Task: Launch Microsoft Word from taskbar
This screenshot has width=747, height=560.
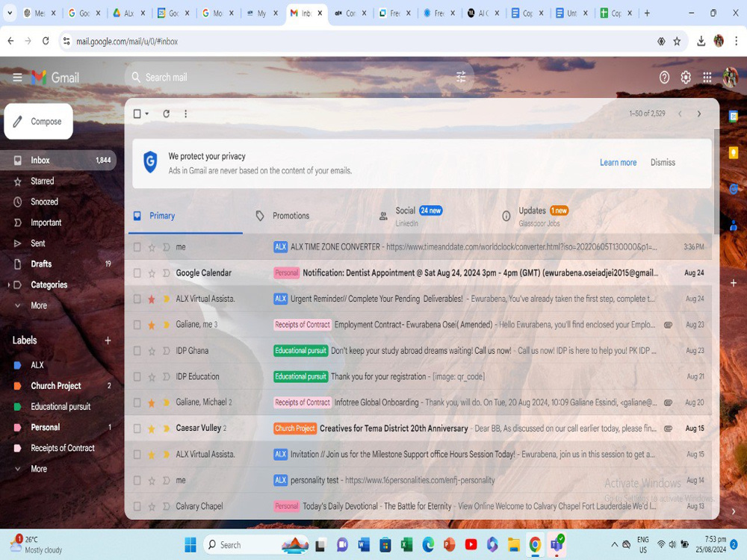Action: (364, 544)
